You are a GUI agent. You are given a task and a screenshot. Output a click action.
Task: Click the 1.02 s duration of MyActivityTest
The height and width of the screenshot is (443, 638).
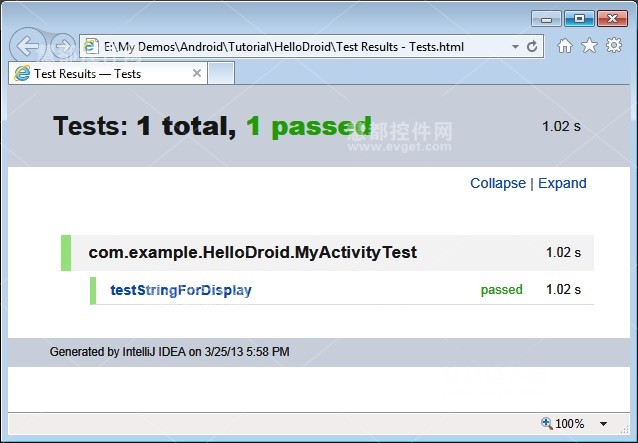pyautogui.click(x=563, y=252)
